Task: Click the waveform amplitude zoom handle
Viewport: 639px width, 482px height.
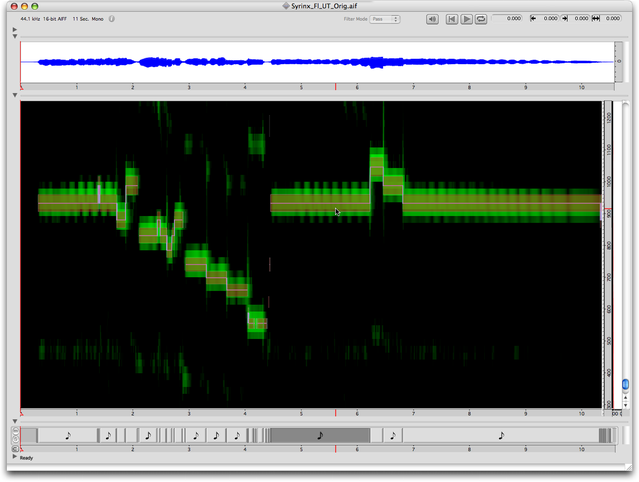Action: 619,62
